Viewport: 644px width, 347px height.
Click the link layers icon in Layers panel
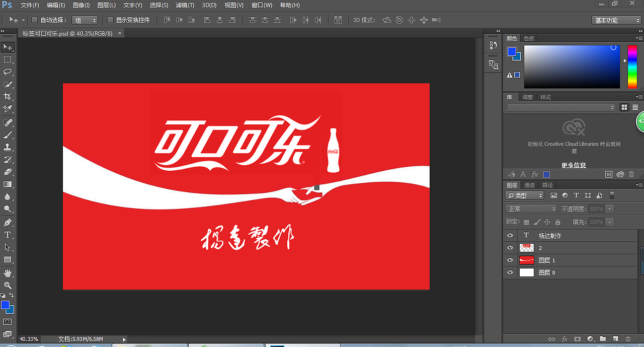[551, 339]
